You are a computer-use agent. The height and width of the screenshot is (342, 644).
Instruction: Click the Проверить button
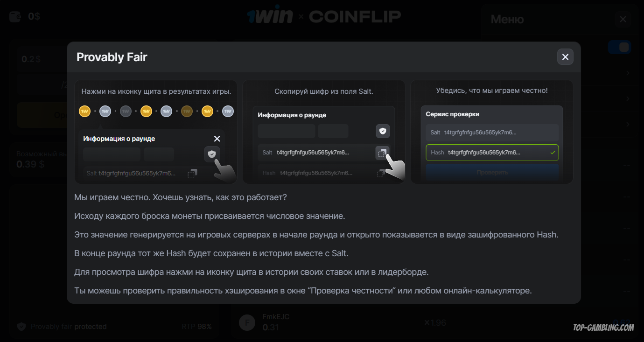(x=492, y=172)
